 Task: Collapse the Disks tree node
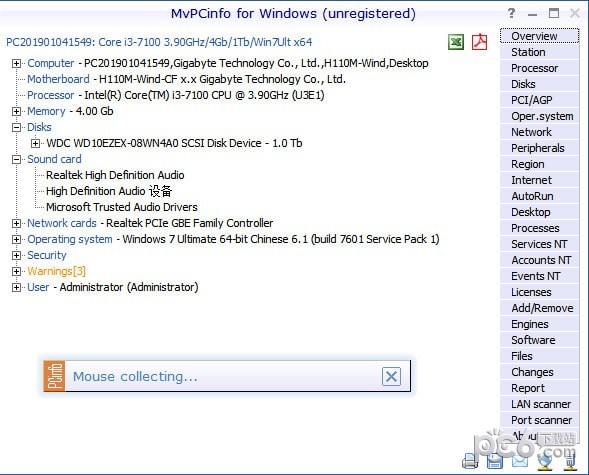16,127
